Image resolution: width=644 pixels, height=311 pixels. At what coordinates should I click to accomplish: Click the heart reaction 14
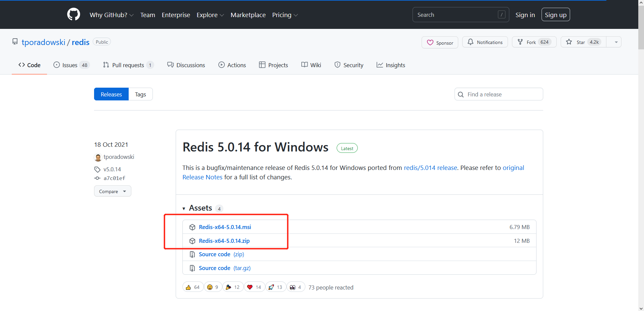pyautogui.click(x=254, y=287)
